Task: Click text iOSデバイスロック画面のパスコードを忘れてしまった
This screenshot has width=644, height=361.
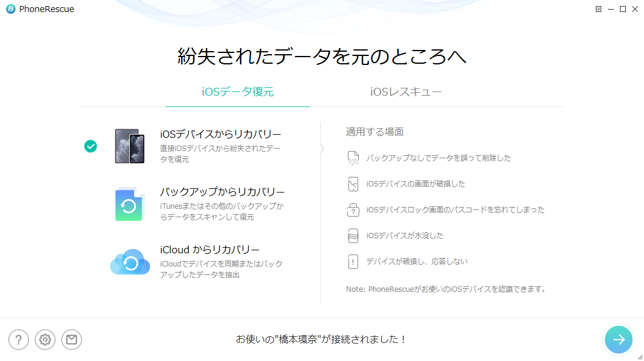Action: pyautogui.click(x=456, y=210)
